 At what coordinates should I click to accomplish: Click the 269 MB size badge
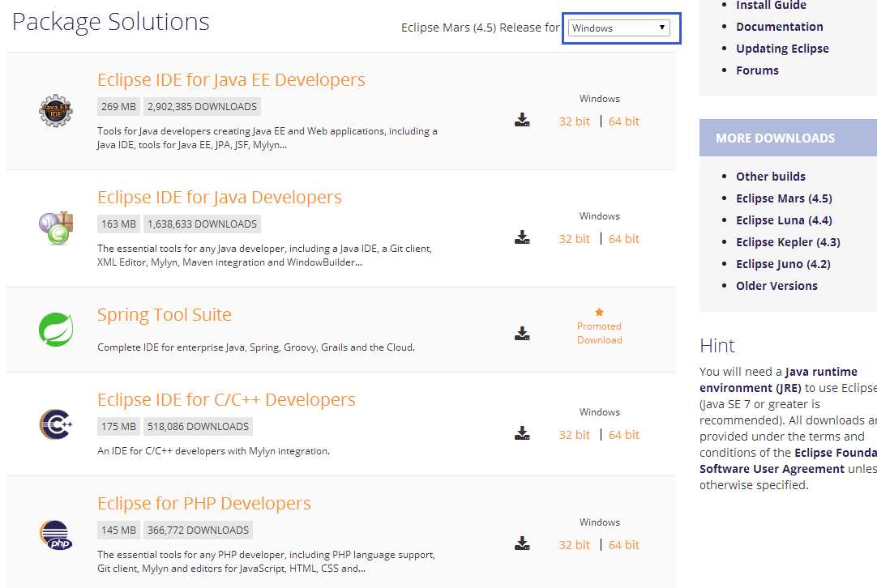[x=118, y=107]
